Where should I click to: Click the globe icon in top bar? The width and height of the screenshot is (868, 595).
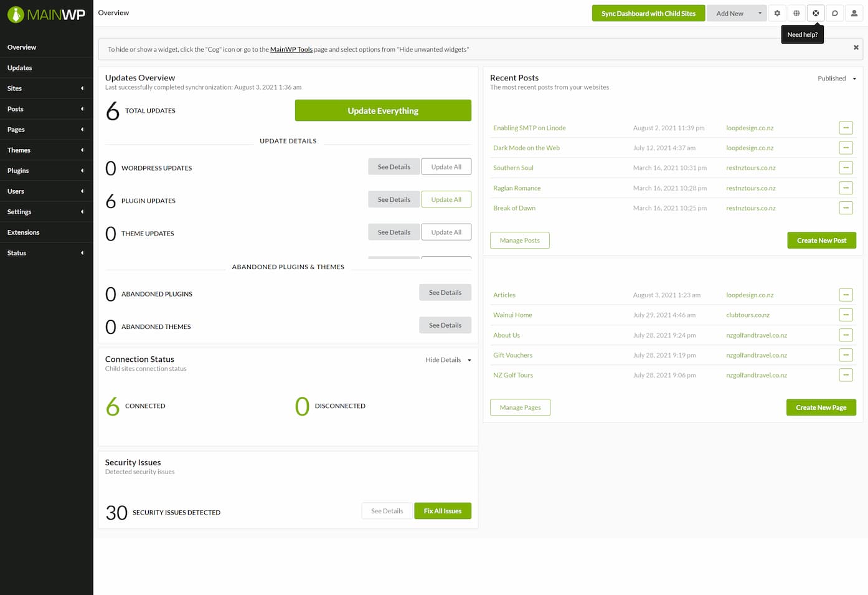[x=796, y=13]
